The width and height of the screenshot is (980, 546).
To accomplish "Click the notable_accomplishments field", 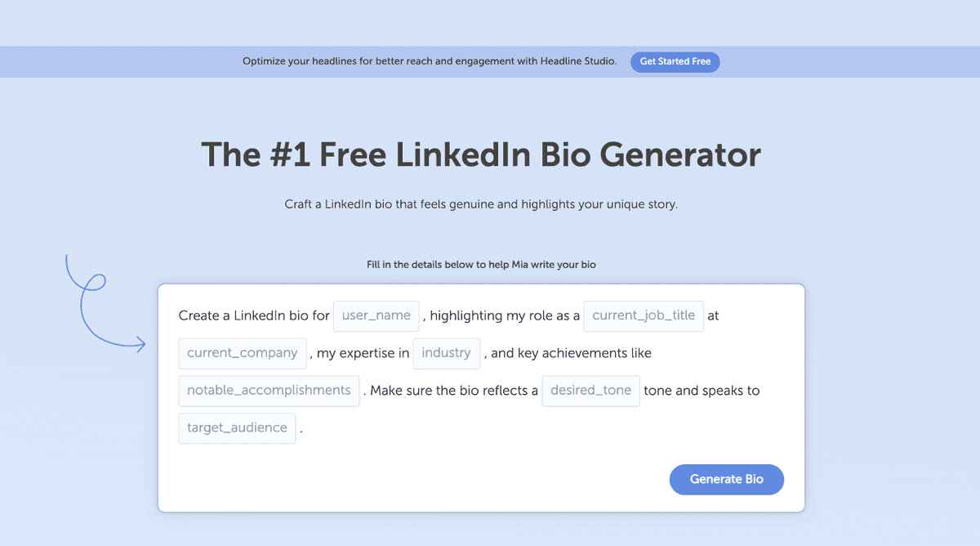I will tap(268, 391).
